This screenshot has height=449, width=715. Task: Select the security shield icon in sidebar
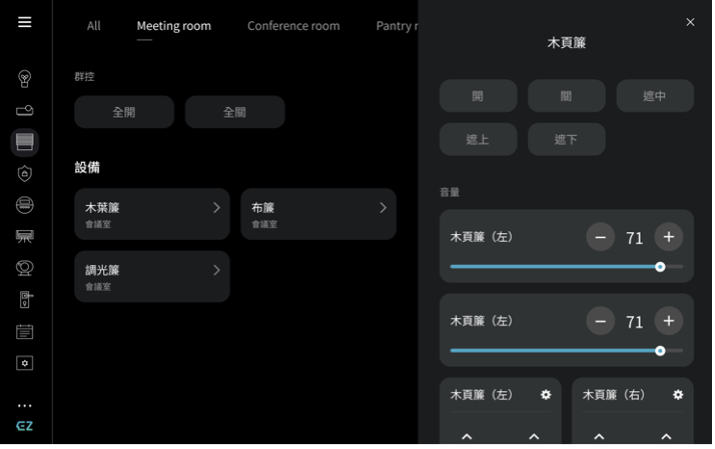25,173
